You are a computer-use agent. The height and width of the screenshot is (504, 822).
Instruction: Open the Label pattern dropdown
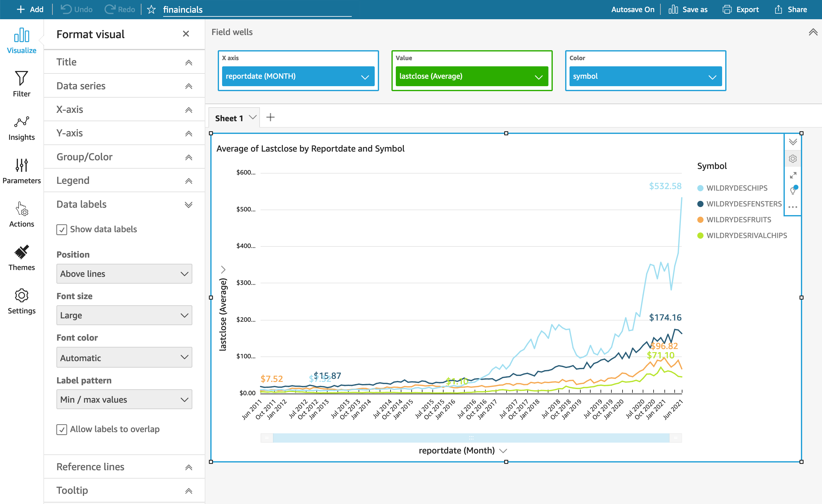click(124, 399)
